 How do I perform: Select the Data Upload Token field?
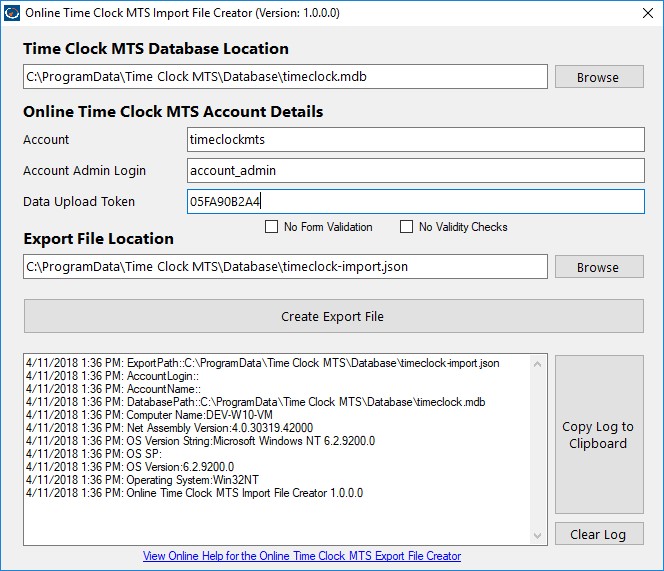[x=415, y=202]
